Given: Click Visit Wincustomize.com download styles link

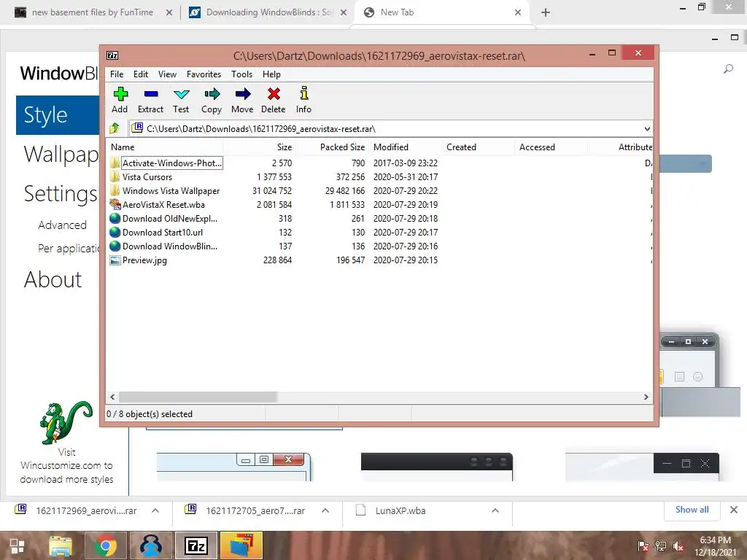Looking at the screenshot, I should click(x=66, y=466).
